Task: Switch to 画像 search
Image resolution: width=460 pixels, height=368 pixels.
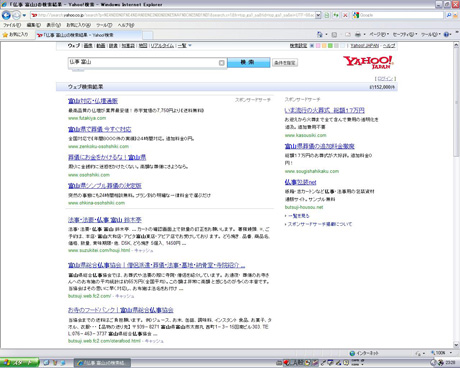Action: pos(88,46)
